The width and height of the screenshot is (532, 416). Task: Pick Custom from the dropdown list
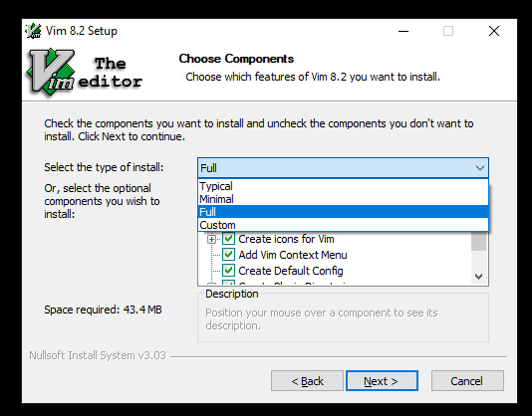343,225
